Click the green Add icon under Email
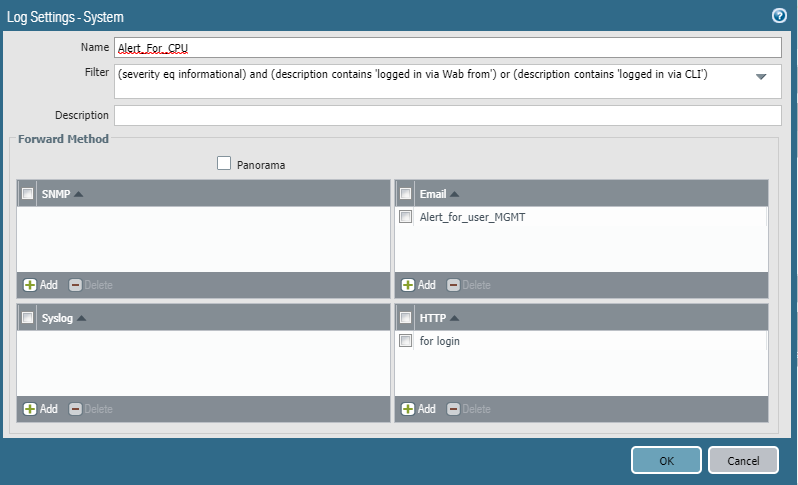 coord(408,285)
